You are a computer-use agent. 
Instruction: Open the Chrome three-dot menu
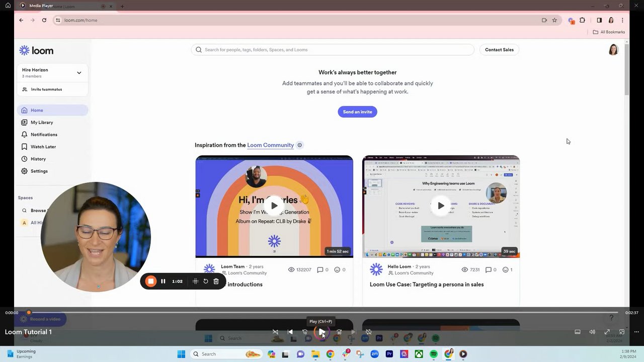pyautogui.click(x=622, y=20)
